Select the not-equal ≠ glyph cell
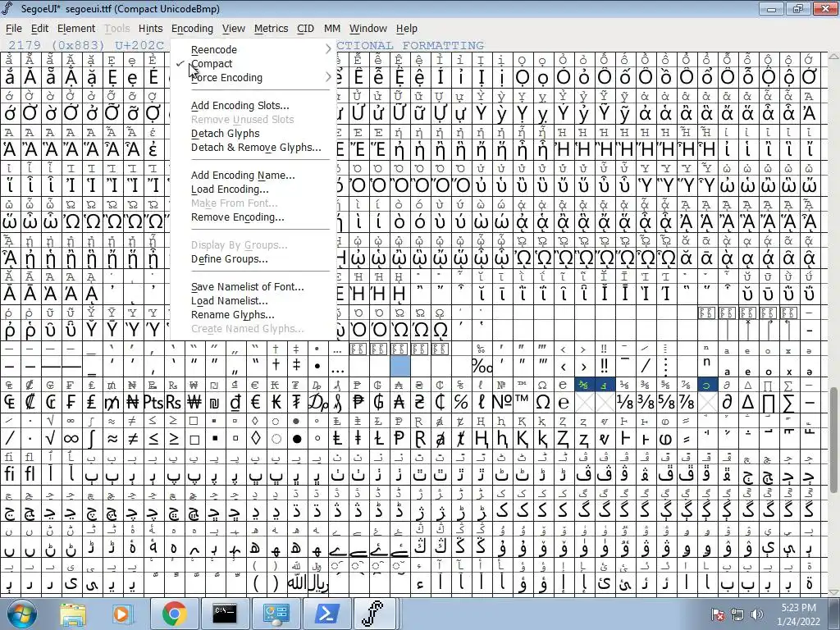This screenshot has height=630, width=840. (x=133, y=439)
